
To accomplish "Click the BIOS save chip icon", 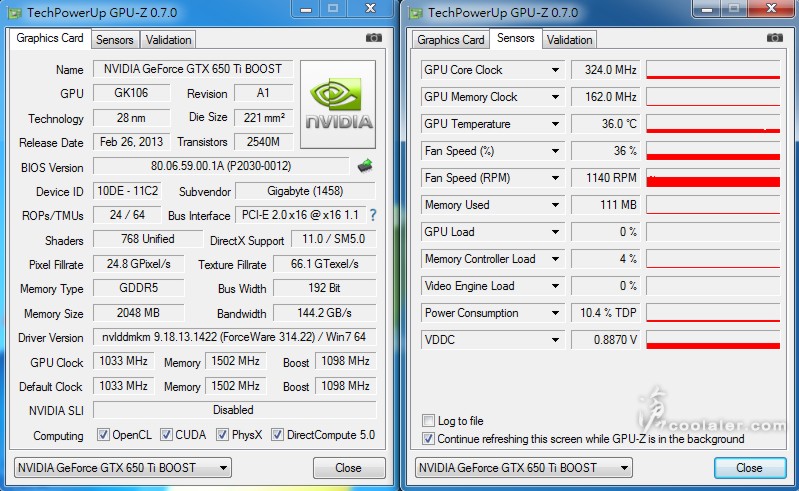I will pyautogui.click(x=365, y=166).
